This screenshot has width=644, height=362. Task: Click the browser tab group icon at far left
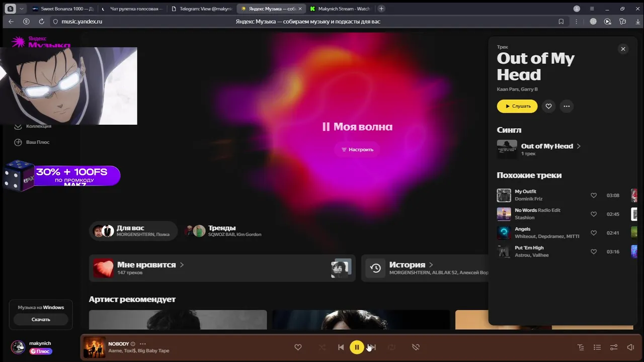pyautogui.click(x=10, y=9)
